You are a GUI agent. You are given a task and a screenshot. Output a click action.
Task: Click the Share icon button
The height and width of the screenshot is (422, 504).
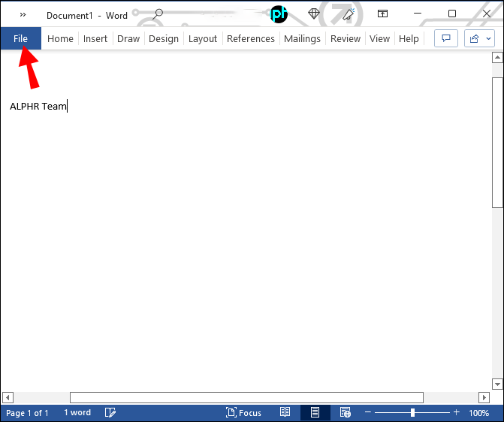tap(474, 38)
